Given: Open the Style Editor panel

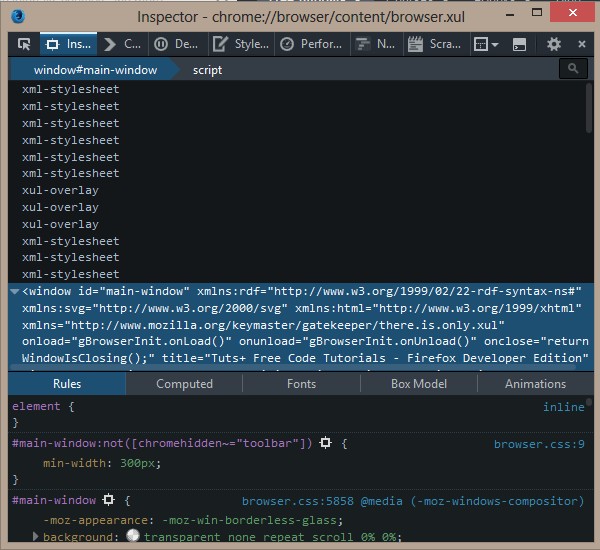Looking at the screenshot, I should 240,44.
